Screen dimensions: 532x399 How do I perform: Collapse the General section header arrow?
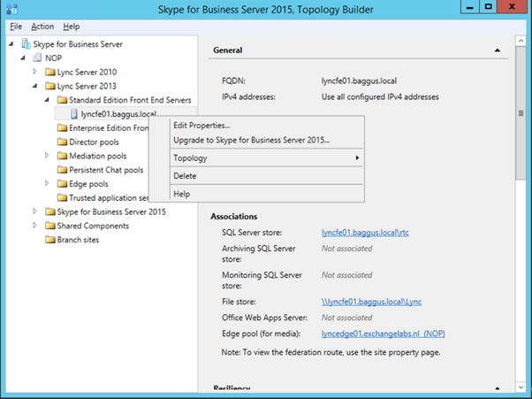point(498,50)
